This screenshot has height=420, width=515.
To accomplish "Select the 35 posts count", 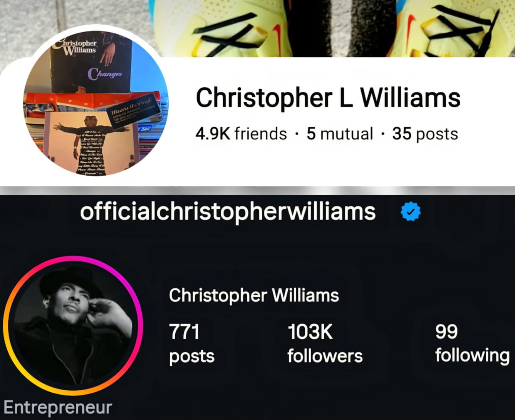I will point(425,134).
